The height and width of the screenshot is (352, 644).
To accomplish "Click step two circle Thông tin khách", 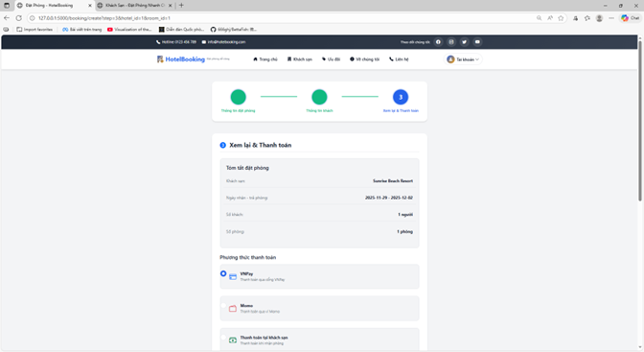I will point(319,97).
